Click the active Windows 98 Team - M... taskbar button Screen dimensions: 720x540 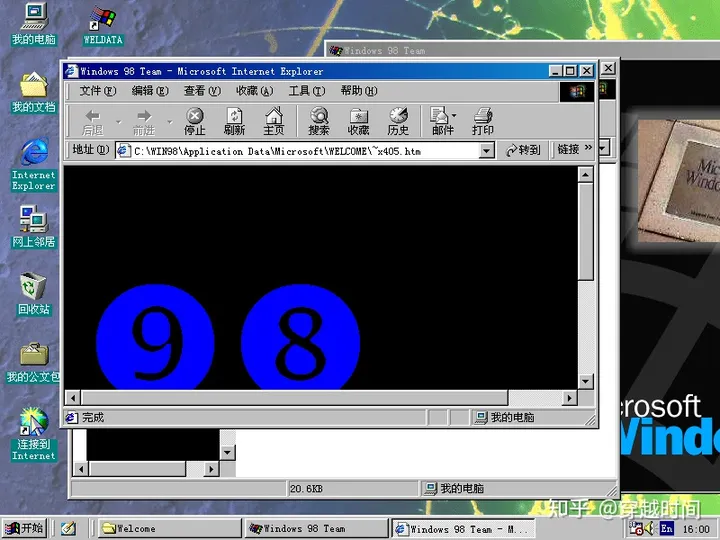tap(462, 529)
